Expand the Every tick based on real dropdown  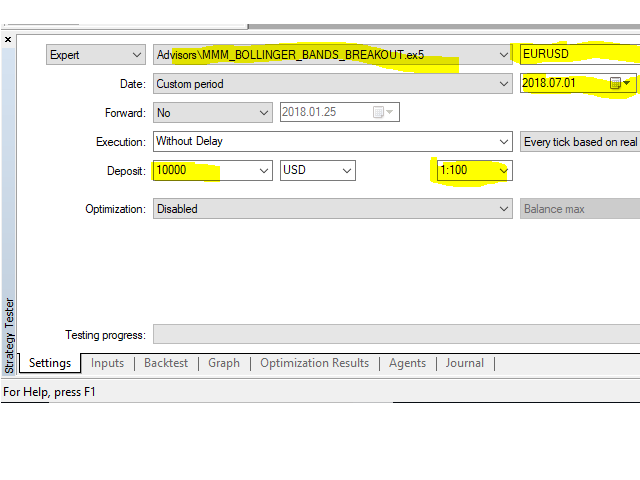click(579, 142)
